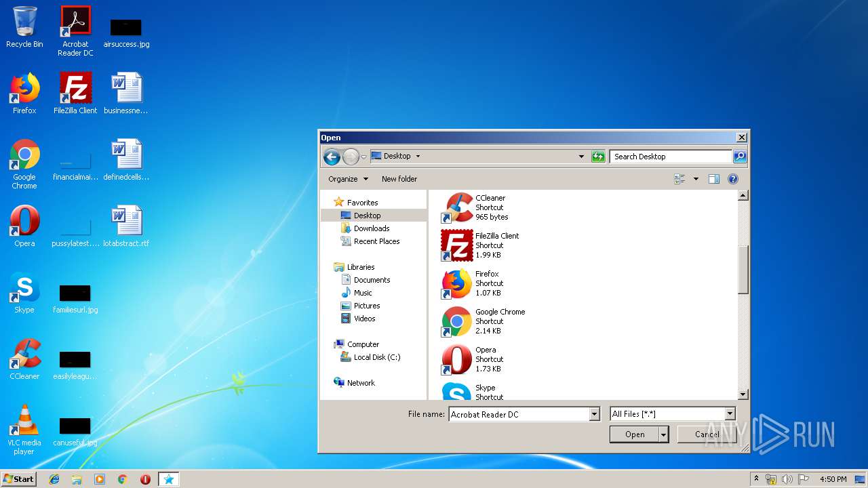Image resolution: width=868 pixels, height=488 pixels.
Task: Click the Start button
Action: pos(19,479)
